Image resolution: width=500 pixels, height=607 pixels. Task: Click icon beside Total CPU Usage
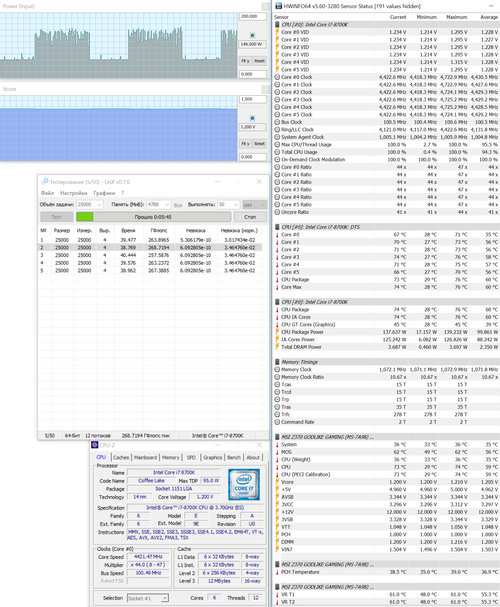click(x=277, y=152)
